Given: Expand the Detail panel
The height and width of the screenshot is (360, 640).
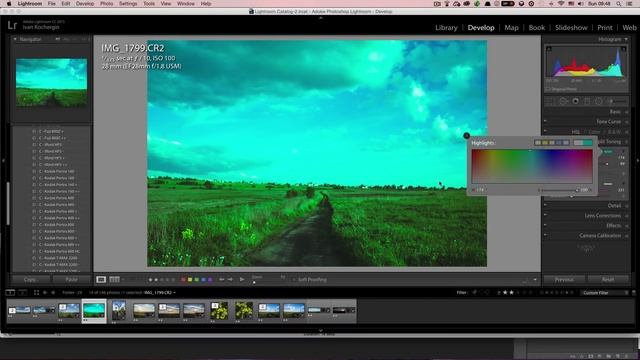Looking at the screenshot, I should click(x=626, y=205).
